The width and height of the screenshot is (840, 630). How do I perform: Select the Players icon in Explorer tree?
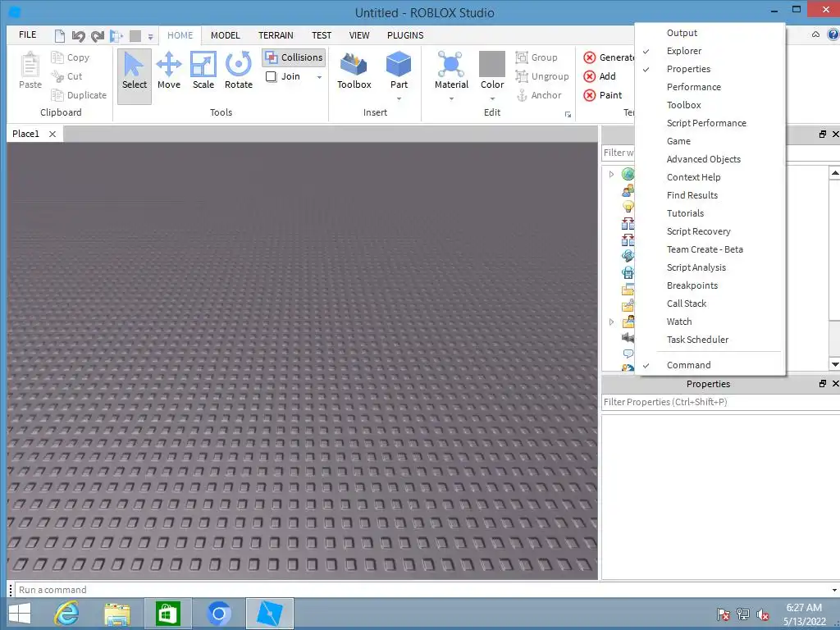(x=628, y=190)
